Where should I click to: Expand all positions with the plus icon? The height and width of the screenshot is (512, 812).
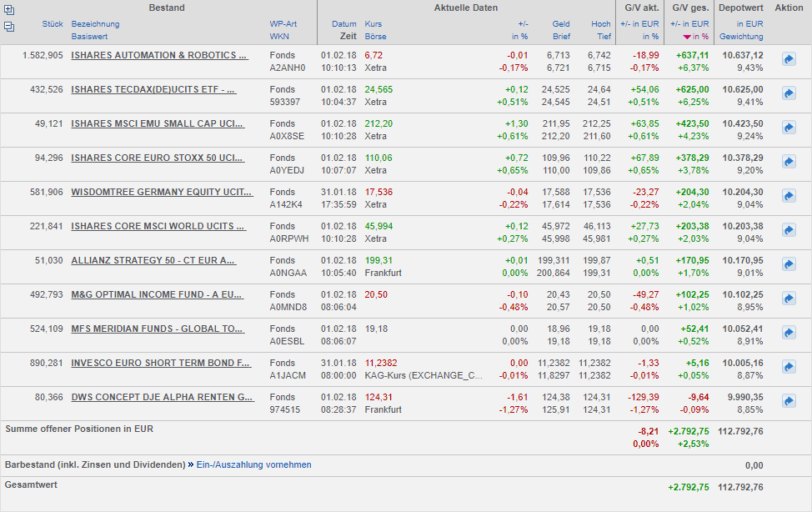pos(9,10)
